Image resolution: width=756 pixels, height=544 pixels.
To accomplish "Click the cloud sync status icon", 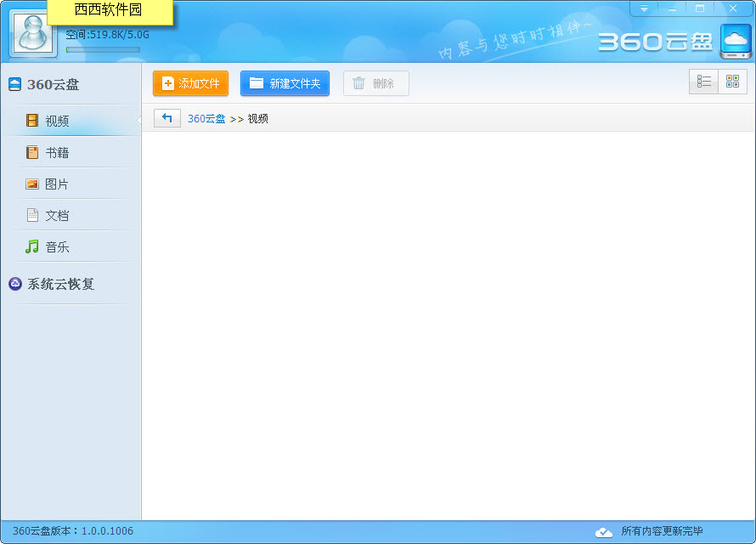I will 604,531.
